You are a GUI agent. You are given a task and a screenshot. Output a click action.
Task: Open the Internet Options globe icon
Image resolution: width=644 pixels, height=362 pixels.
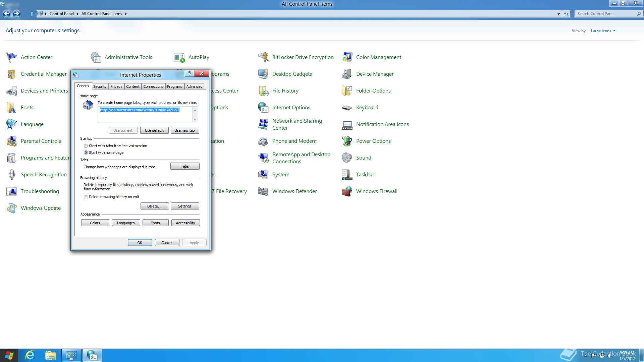[x=263, y=108]
